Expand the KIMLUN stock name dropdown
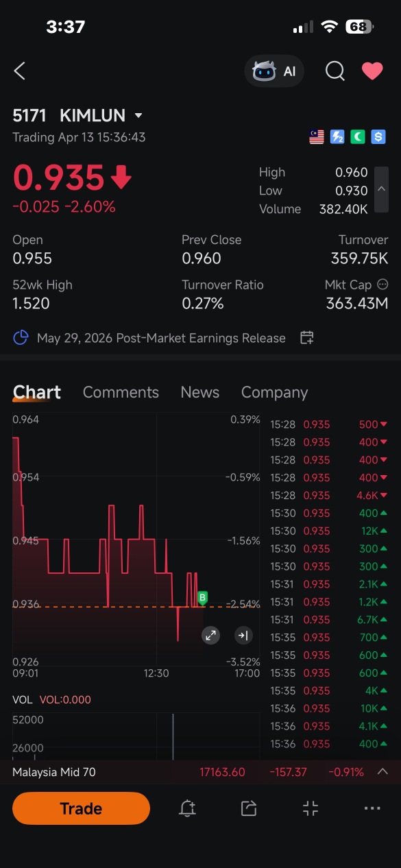 coord(138,116)
